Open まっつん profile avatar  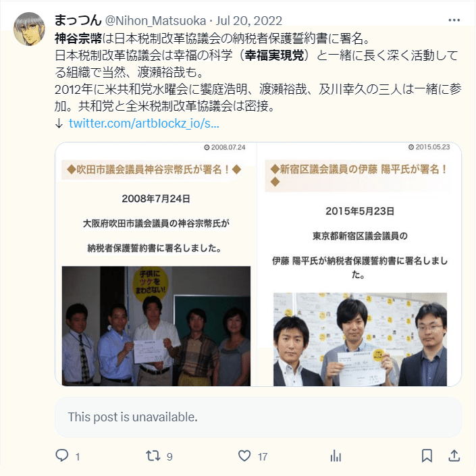click(29, 29)
